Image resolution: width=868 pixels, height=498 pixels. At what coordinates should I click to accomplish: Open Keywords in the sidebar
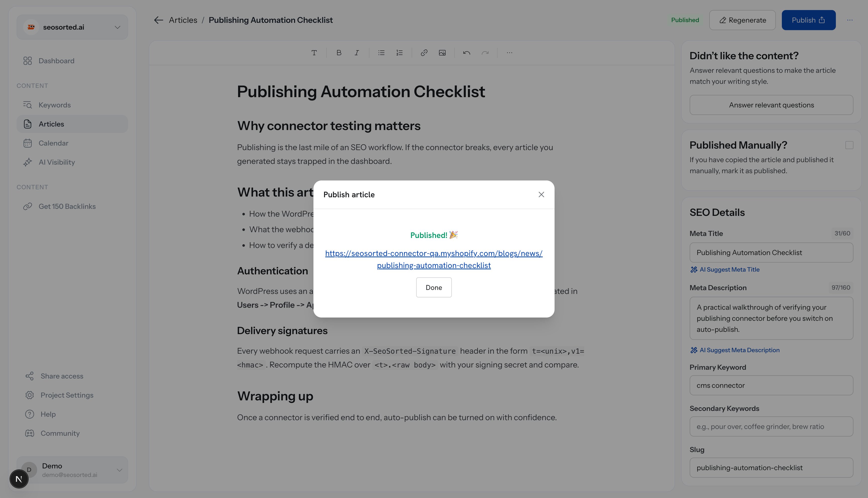pyautogui.click(x=72, y=105)
